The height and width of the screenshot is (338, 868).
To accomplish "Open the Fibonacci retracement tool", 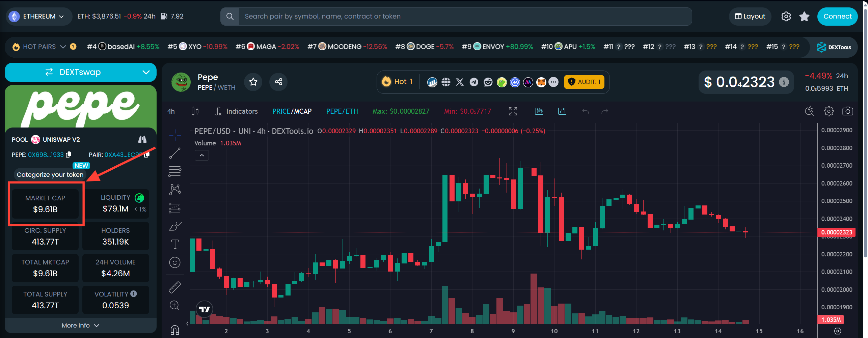I will point(175,171).
